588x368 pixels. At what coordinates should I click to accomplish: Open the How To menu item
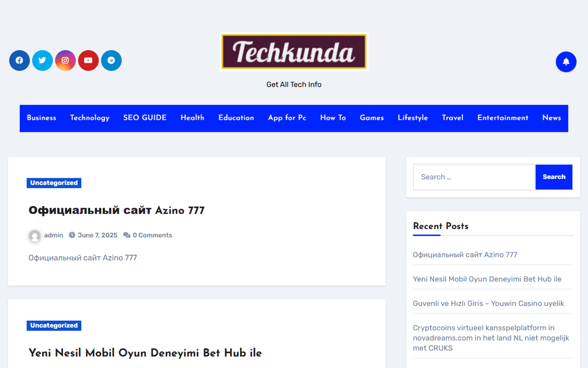(333, 118)
